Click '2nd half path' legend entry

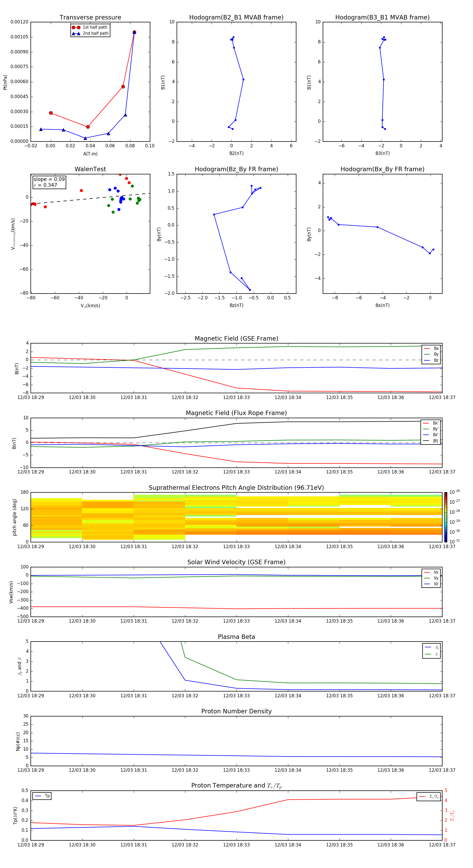click(x=90, y=33)
